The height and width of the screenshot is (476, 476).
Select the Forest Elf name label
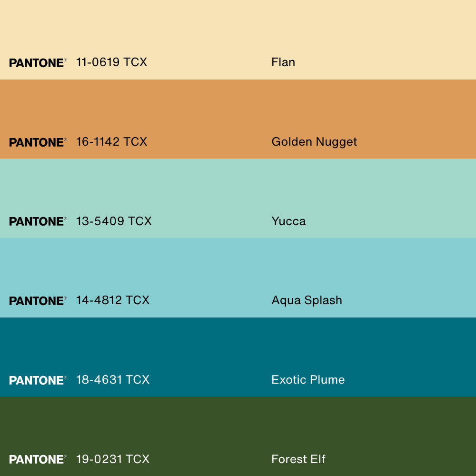[x=298, y=459]
